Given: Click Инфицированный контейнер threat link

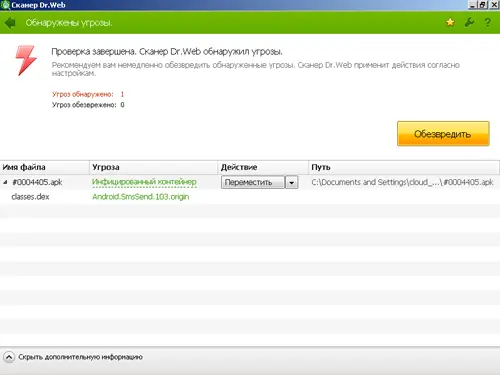Looking at the screenshot, I should click(144, 182).
